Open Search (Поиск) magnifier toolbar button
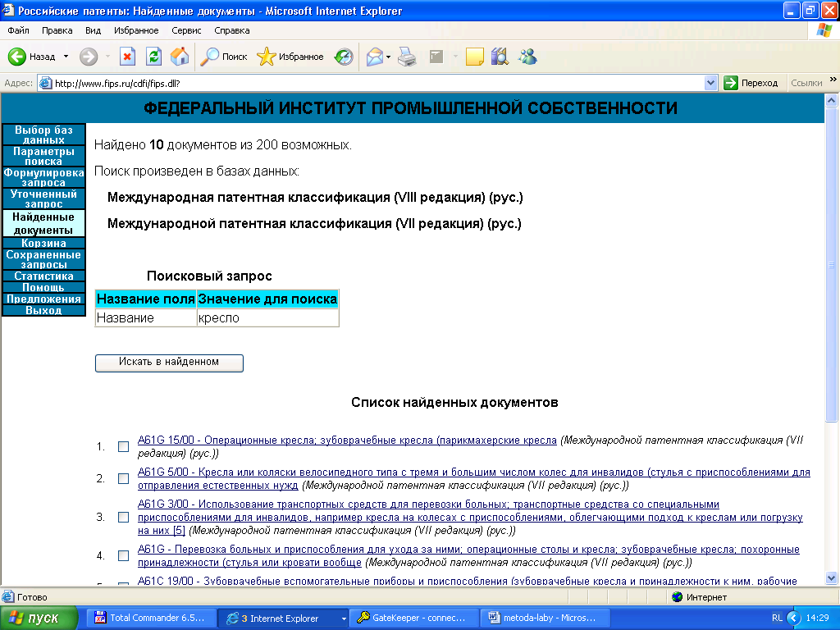840x630 pixels. click(224, 57)
